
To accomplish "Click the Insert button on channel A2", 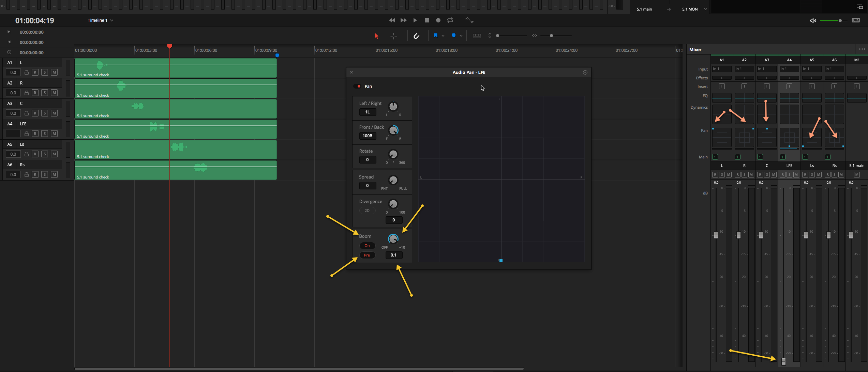I will point(744,87).
